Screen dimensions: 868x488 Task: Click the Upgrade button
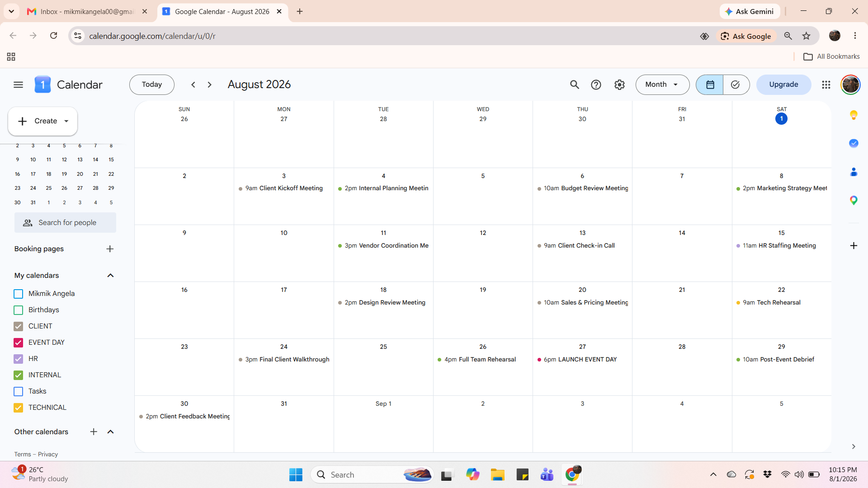click(x=783, y=84)
